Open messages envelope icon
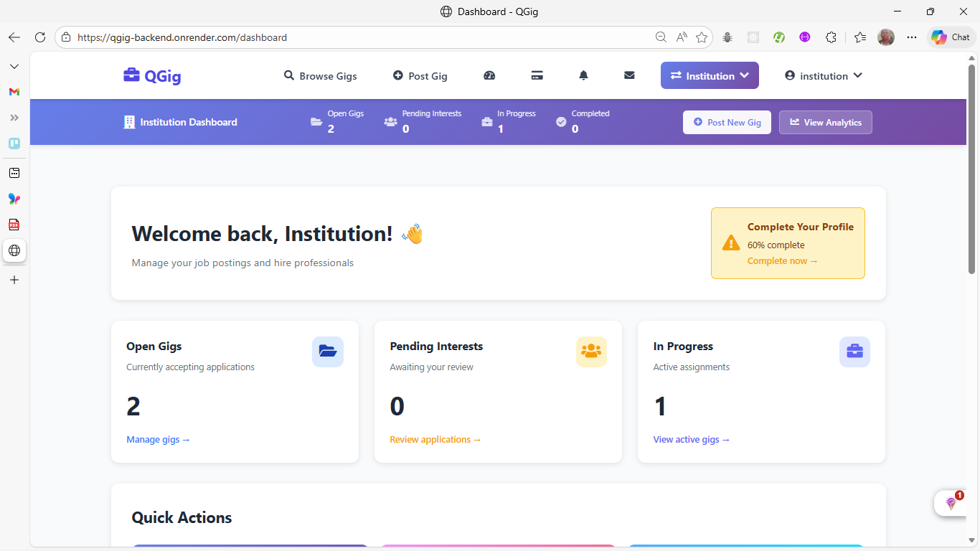Image resolution: width=980 pixels, height=551 pixels. [629, 76]
